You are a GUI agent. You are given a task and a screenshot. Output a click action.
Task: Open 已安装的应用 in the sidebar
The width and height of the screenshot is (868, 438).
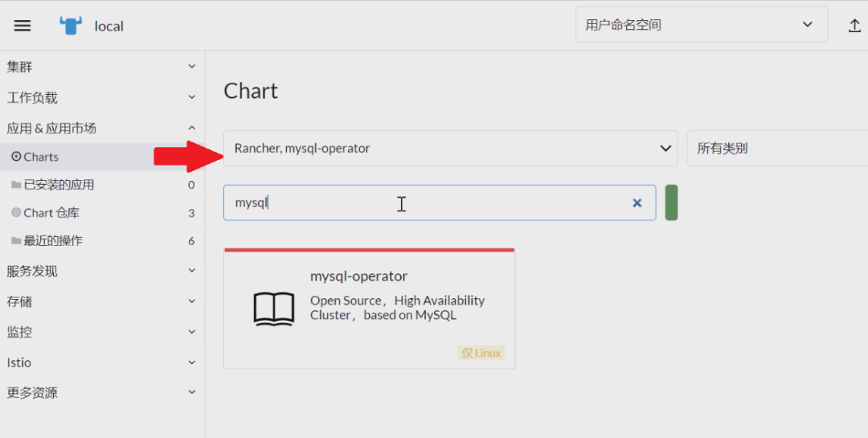pyautogui.click(x=102, y=184)
